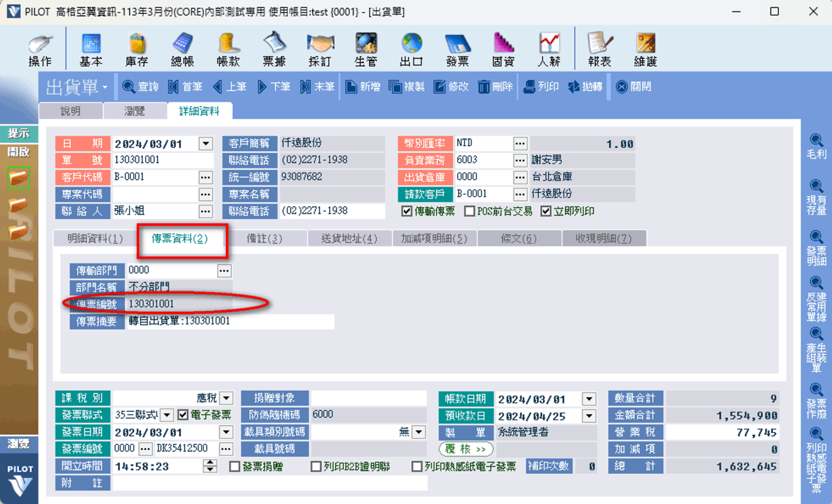Click the 覆核 >> button

click(x=466, y=449)
